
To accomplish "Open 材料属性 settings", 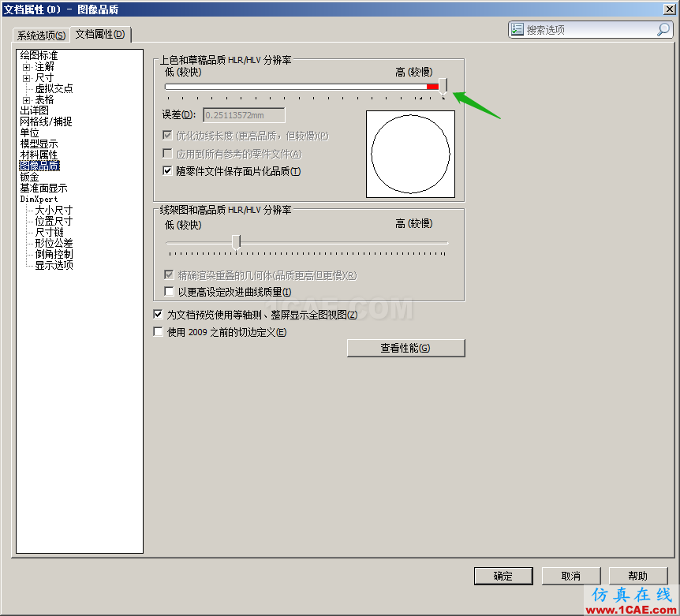I will tap(39, 155).
